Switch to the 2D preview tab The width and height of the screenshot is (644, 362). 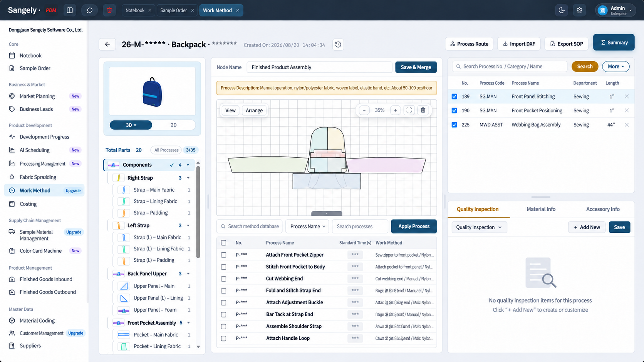174,125
